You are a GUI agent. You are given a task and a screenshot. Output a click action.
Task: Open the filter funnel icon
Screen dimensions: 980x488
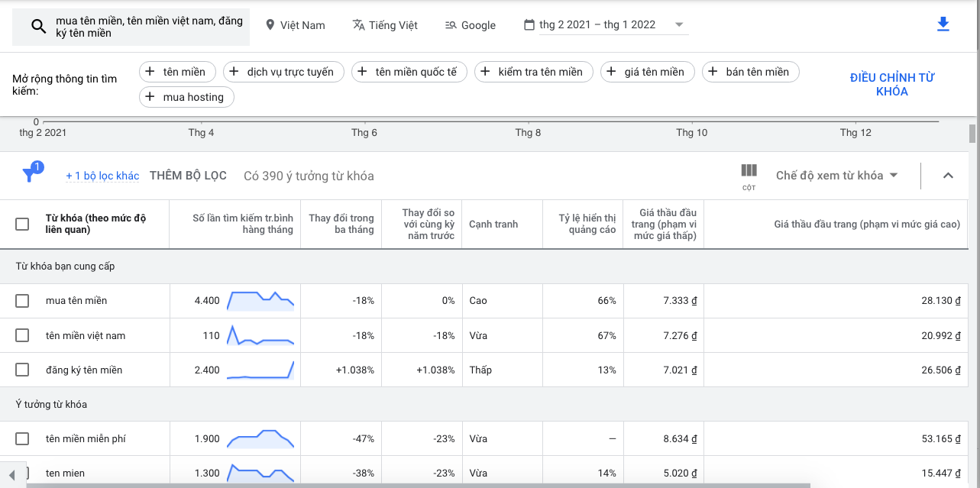29,176
